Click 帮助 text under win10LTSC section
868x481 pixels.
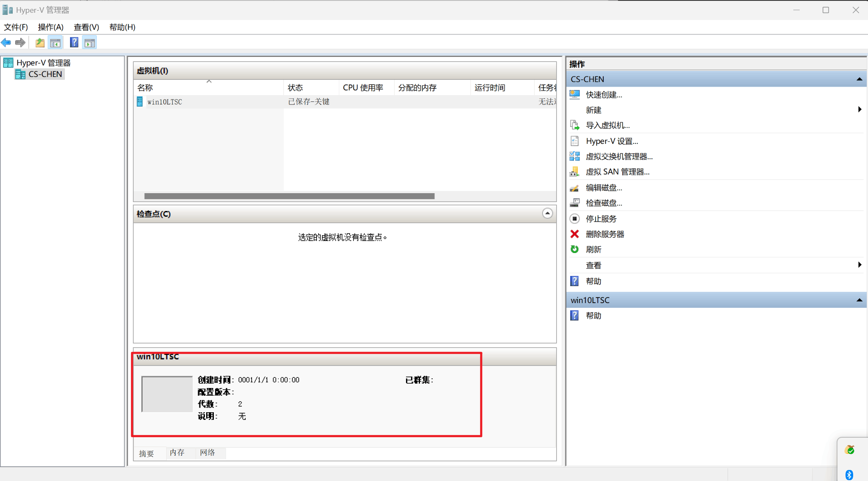(x=594, y=315)
